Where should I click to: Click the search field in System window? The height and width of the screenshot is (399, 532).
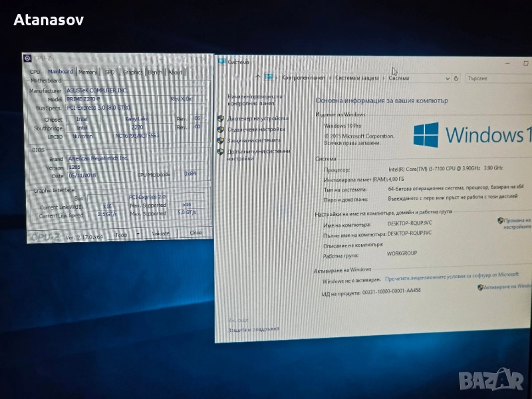(495, 78)
